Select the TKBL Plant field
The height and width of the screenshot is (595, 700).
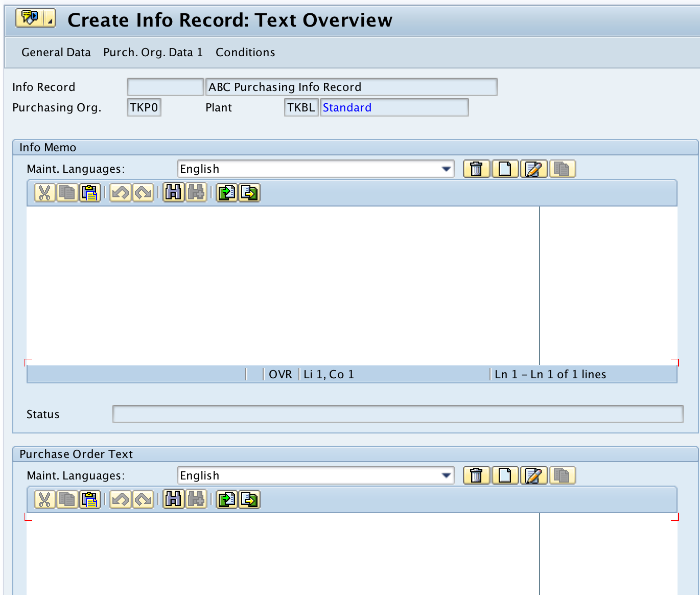point(301,107)
